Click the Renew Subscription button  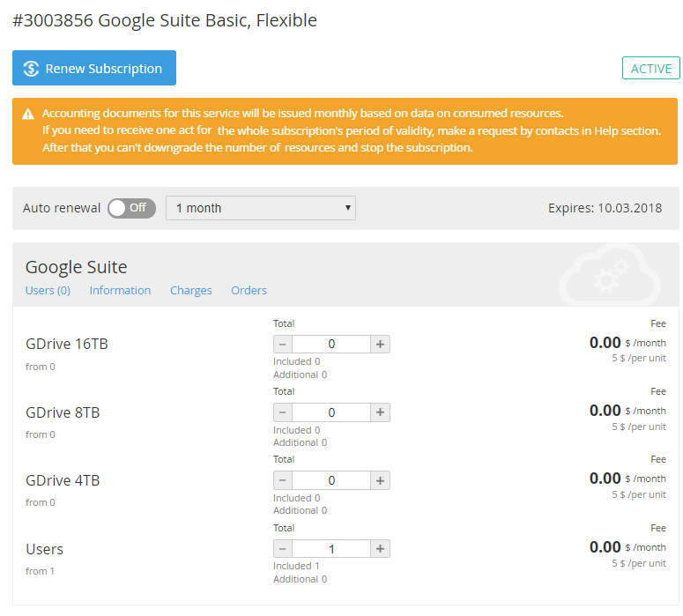pyautogui.click(x=94, y=69)
